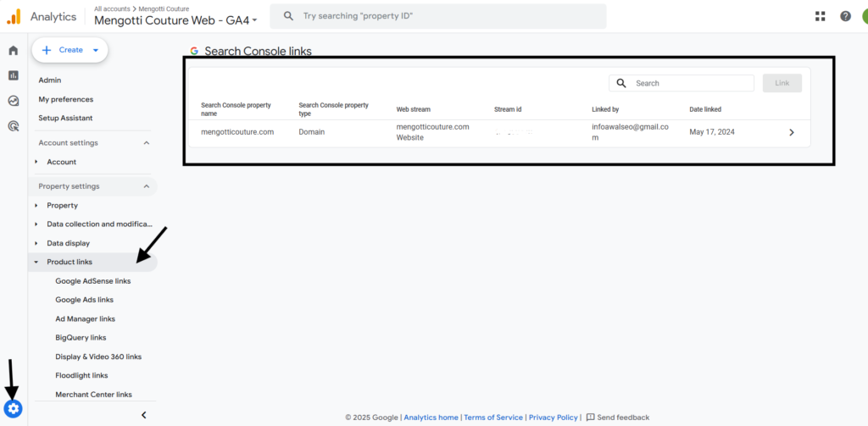Click the All accounts breadcrumb
The image size is (868, 426).
click(113, 8)
